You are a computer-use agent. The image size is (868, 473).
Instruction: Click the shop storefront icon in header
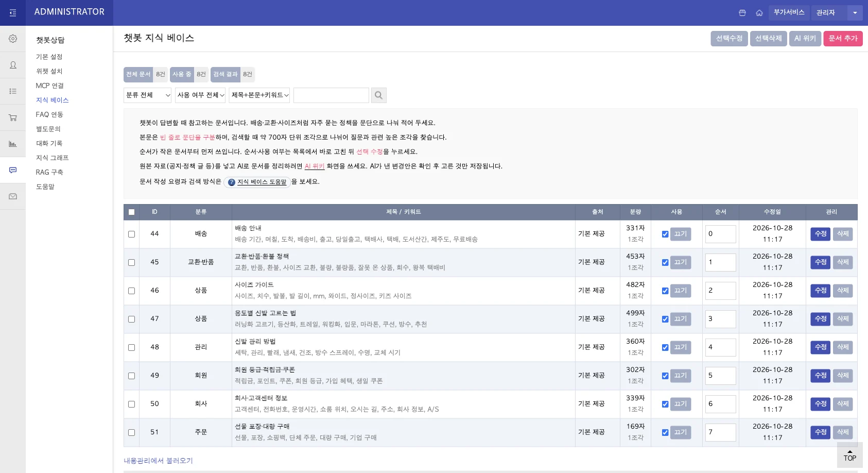[742, 13]
